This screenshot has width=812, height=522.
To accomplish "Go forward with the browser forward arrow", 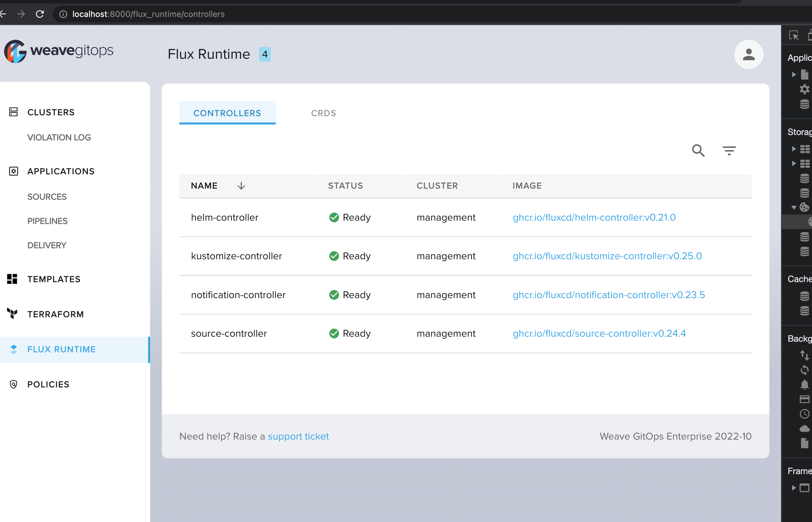I will [21, 14].
